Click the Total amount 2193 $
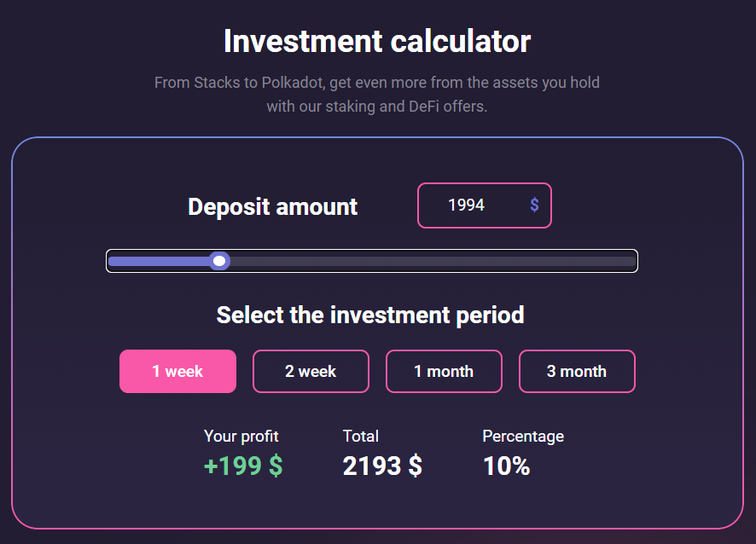This screenshot has width=756, height=544. pyautogui.click(x=381, y=466)
